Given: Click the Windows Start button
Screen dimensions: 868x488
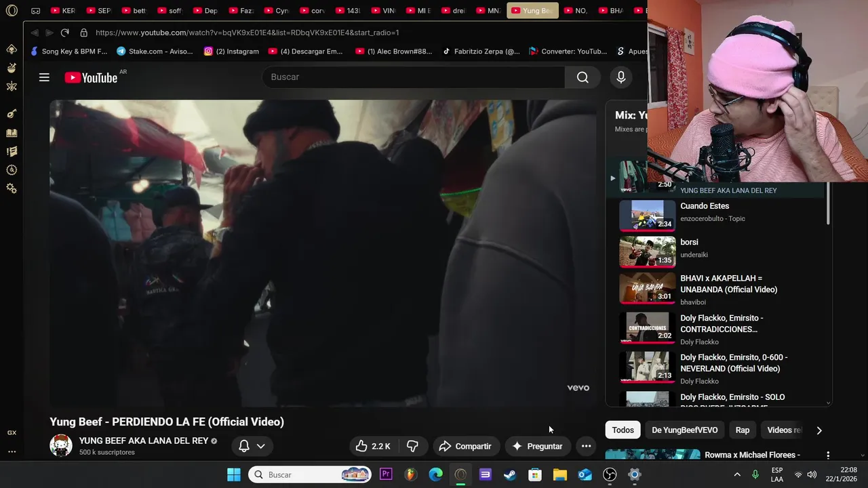Looking at the screenshot, I should (234, 474).
